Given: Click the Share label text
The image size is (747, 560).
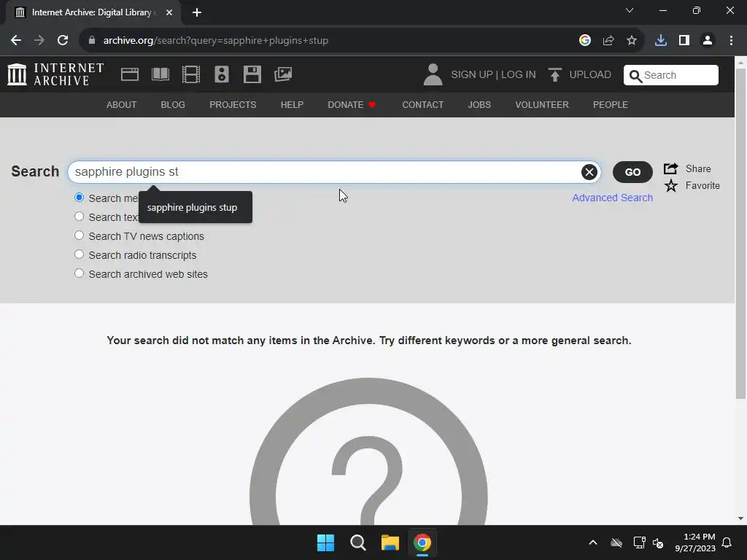Looking at the screenshot, I should (x=698, y=168).
